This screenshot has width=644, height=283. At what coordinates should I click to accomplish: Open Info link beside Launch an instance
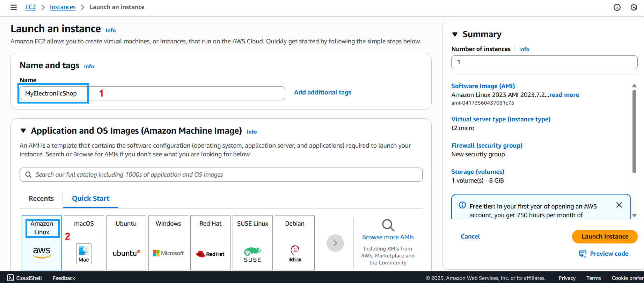(x=111, y=30)
